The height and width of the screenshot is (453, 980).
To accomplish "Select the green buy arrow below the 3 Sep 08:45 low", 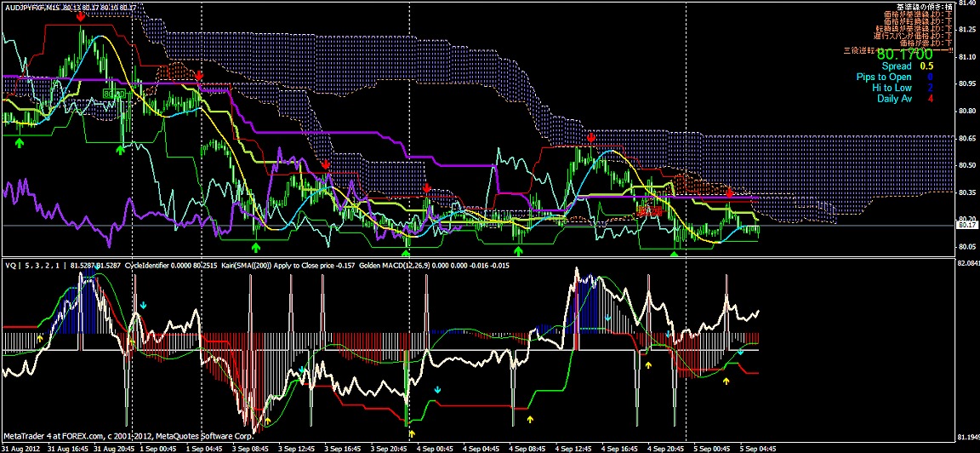I will [x=256, y=247].
